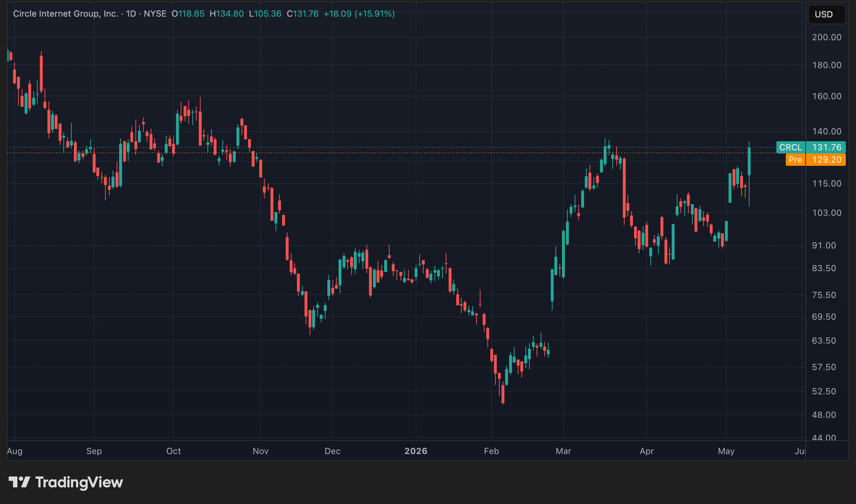Click the 200.00 price axis label
The height and width of the screenshot is (504, 856).
point(827,37)
